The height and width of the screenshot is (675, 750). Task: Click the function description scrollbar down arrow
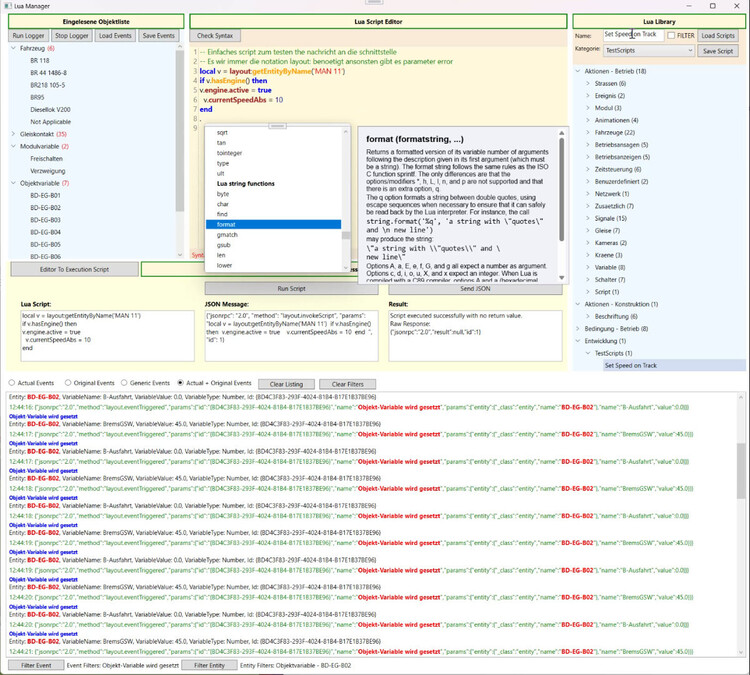point(562,277)
